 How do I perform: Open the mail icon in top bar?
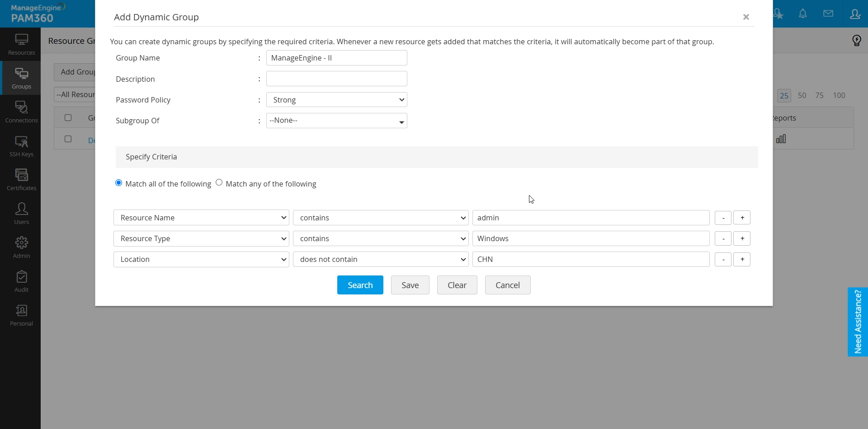(829, 14)
